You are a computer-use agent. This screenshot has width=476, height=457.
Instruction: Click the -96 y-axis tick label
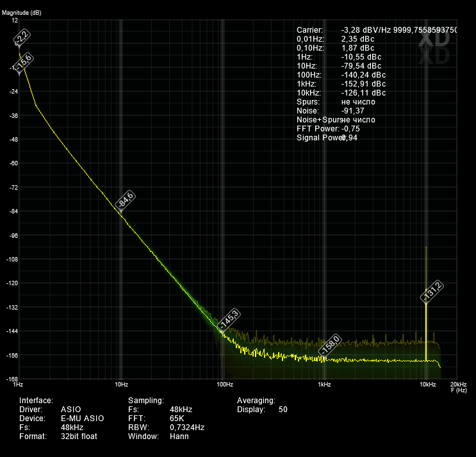(x=13, y=235)
